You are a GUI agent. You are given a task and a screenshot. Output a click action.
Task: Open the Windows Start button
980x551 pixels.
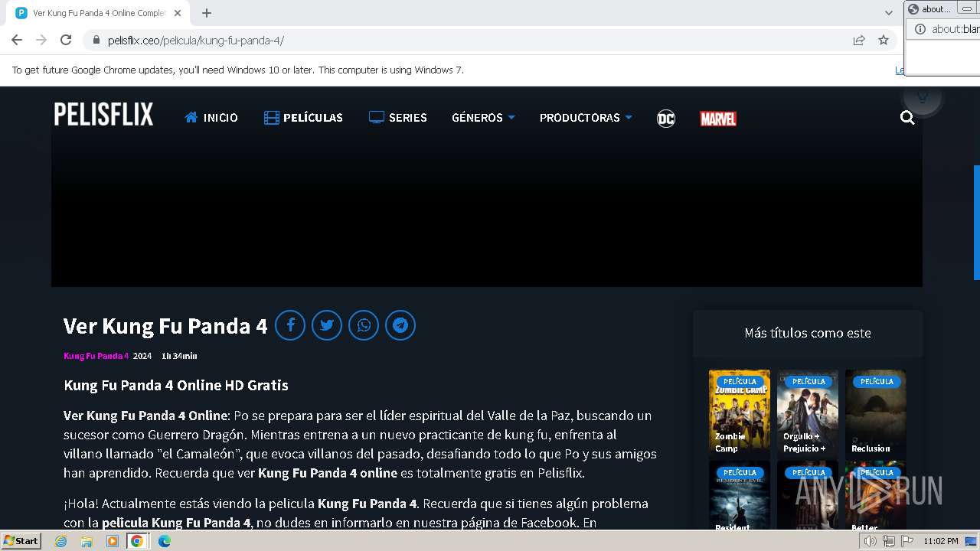coord(21,541)
